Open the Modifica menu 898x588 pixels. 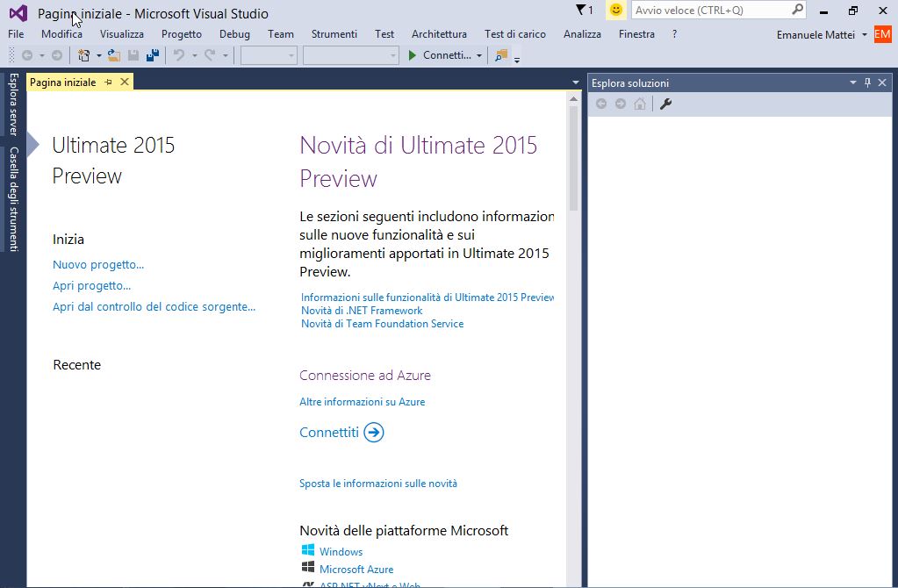(61, 34)
